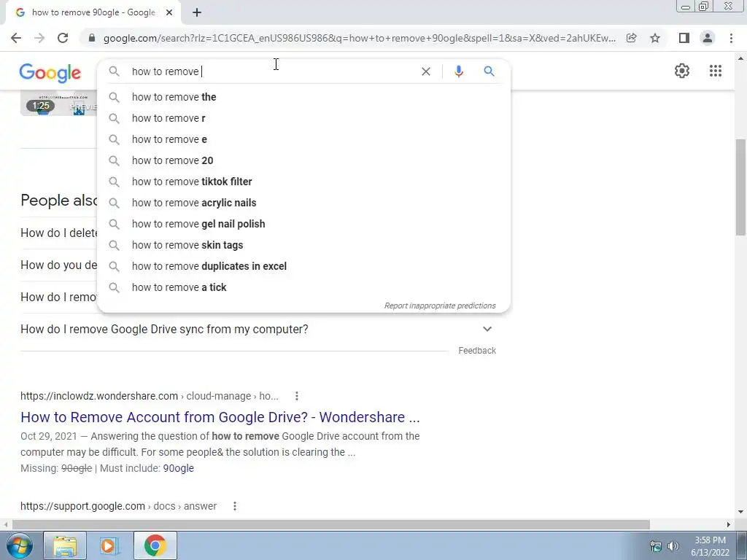This screenshot has width=747, height=560.
Task: Choose suggestion 'how to remove duplicates in excel'
Action: coord(304,266)
